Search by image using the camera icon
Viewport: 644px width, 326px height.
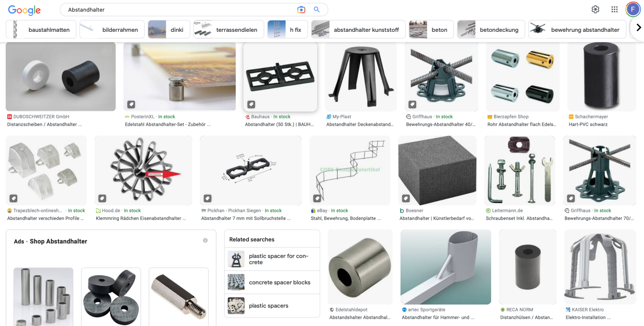301,10
